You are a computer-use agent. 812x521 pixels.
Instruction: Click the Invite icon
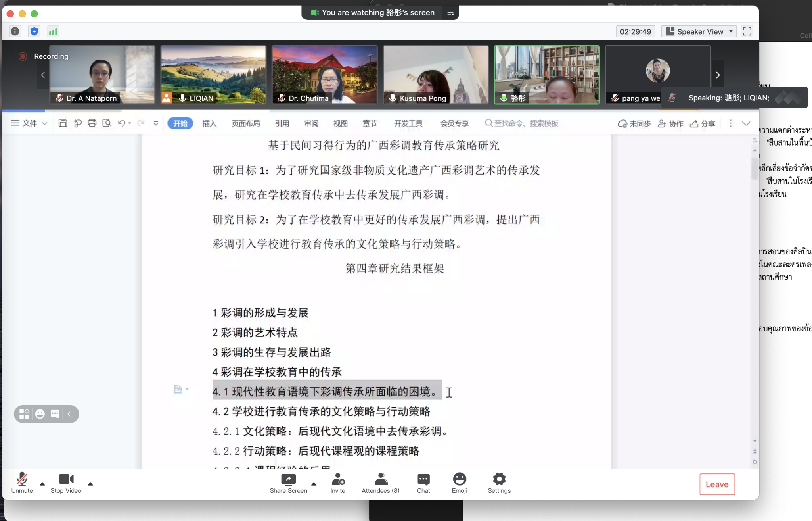338,483
